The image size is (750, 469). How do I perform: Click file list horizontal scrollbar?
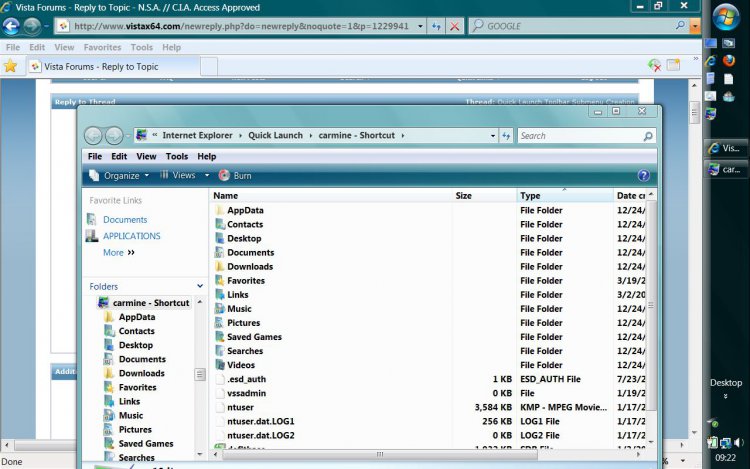(379, 454)
